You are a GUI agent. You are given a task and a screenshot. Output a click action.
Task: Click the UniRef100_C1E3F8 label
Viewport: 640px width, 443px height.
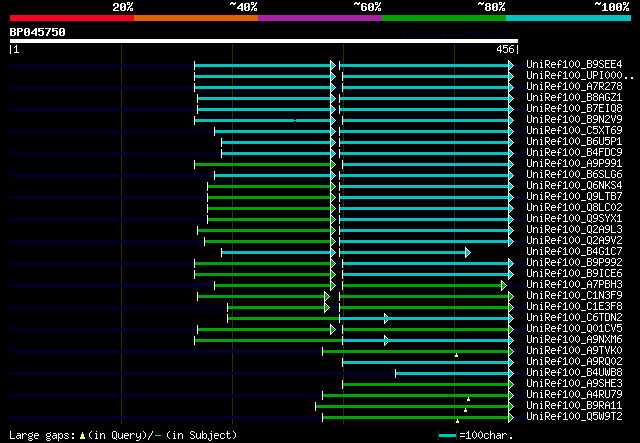pos(574,307)
